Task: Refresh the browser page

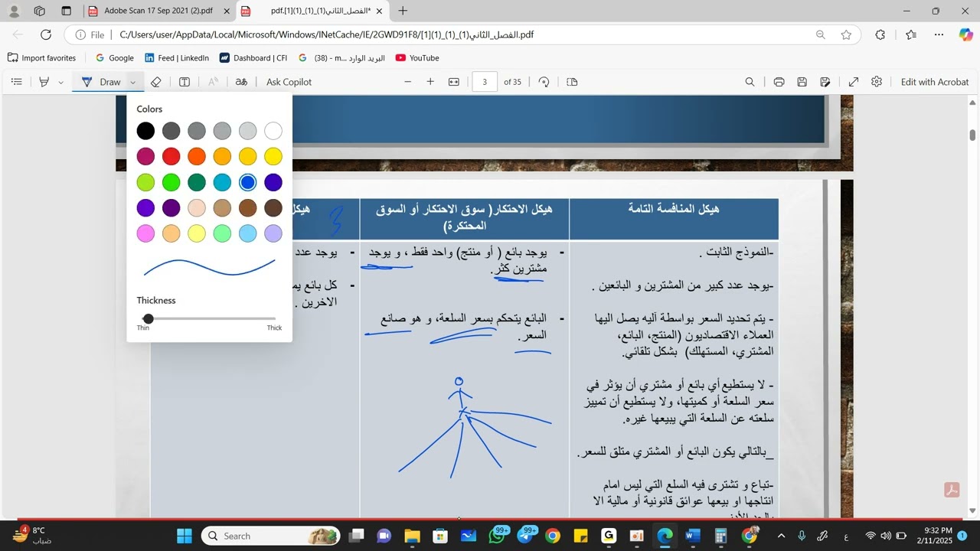Action: point(46,34)
